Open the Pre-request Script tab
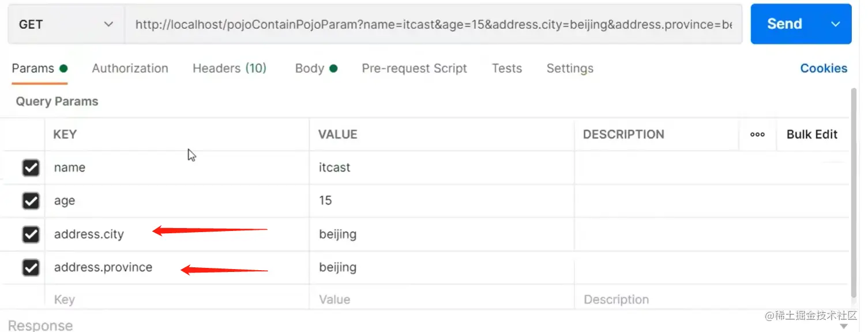This screenshot has height=332, width=868. coord(414,68)
